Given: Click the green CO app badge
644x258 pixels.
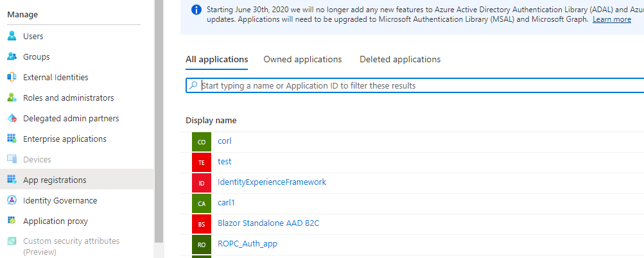Looking at the screenshot, I should 201,142.
